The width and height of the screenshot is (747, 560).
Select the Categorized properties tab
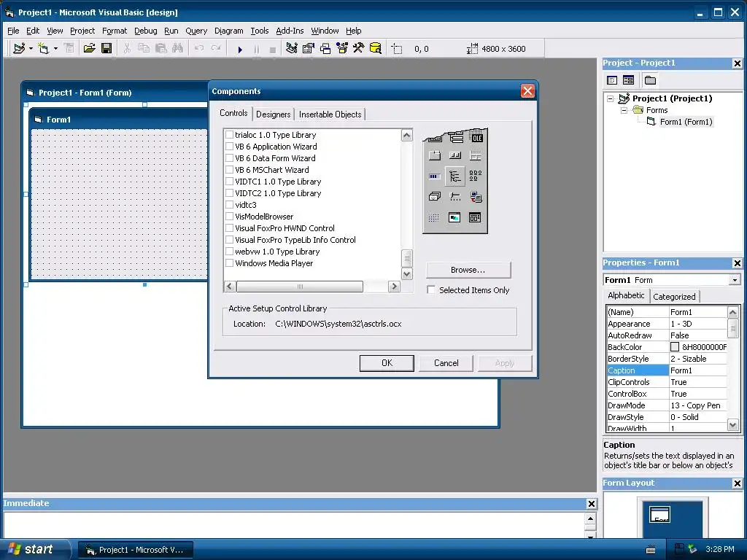[674, 296]
